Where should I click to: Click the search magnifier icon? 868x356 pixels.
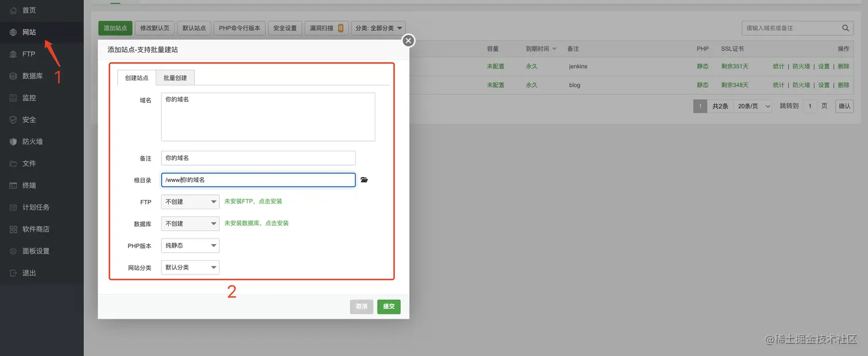(x=846, y=28)
